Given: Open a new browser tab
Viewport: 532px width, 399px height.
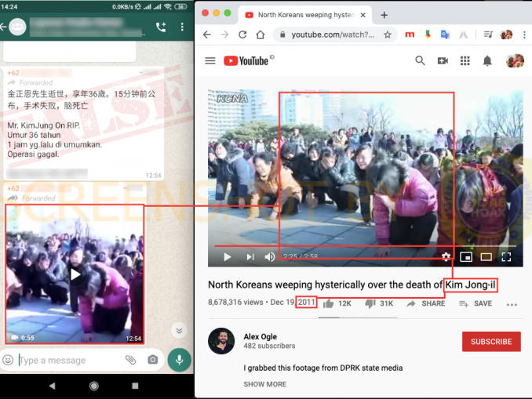Looking at the screenshot, I should [x=384, y=15].
